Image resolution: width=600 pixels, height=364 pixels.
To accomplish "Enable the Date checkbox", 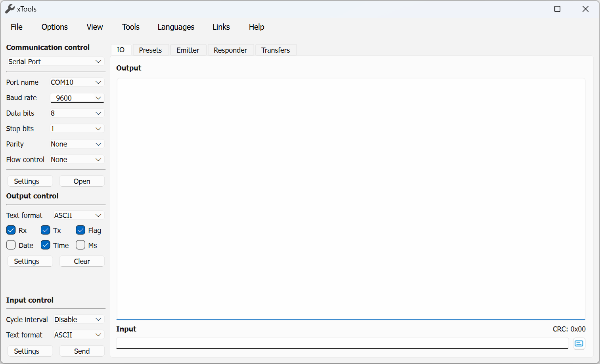I will coord(11,245).
